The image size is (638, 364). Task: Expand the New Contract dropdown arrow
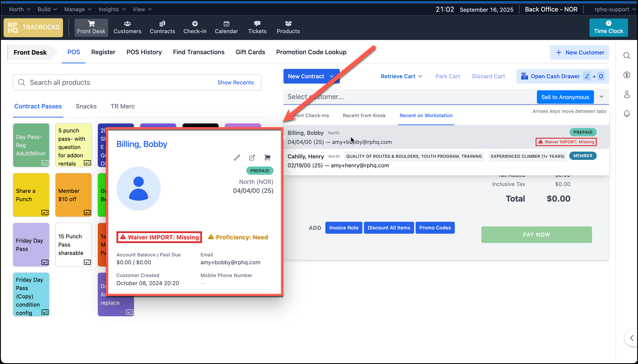(x=332, y=76)
